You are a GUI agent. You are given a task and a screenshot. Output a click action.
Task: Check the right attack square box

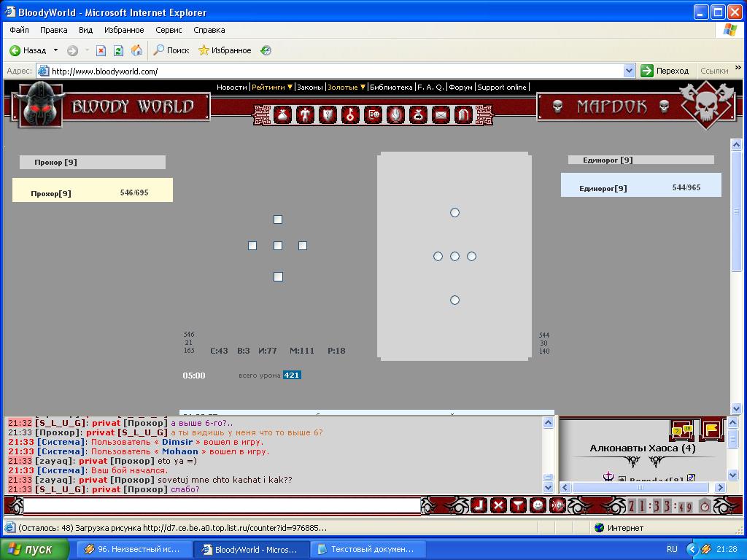303,246
